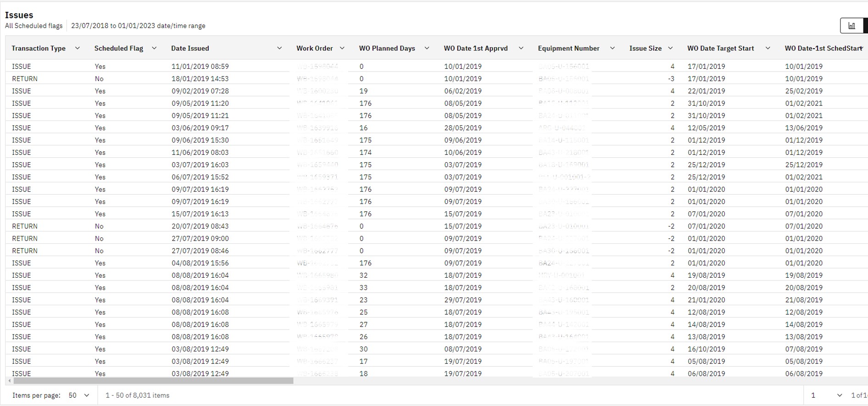
Task: Open Scheduled Flag column filter chevron
Action: point(154,48)
